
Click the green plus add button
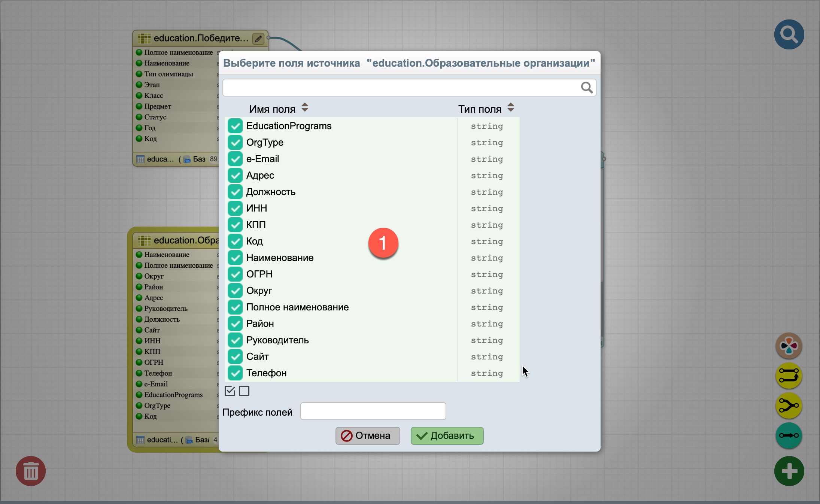click(x=789, y=471)
